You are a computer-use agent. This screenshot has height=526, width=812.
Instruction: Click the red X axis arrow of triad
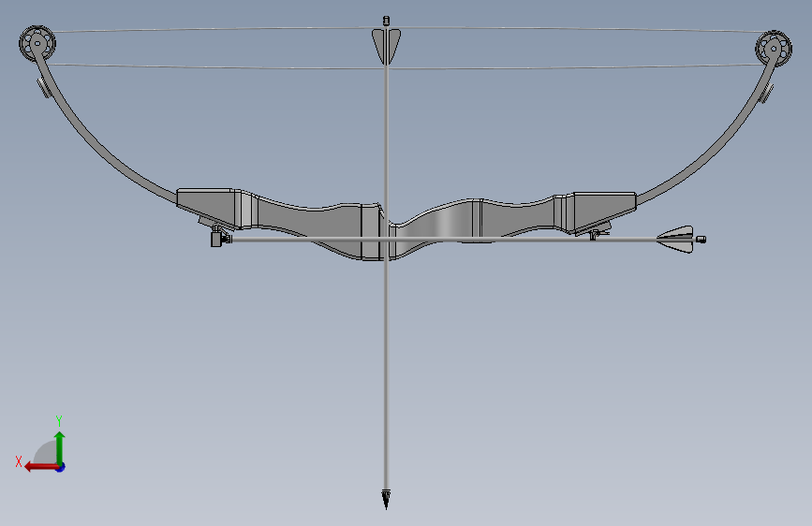(x=41, y=467)
